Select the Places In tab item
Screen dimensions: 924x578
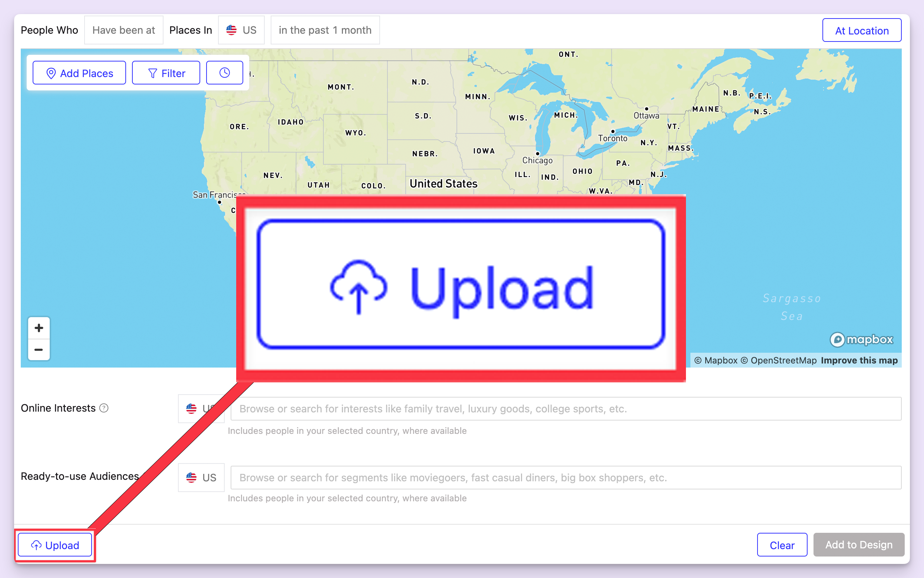(190, 30)
